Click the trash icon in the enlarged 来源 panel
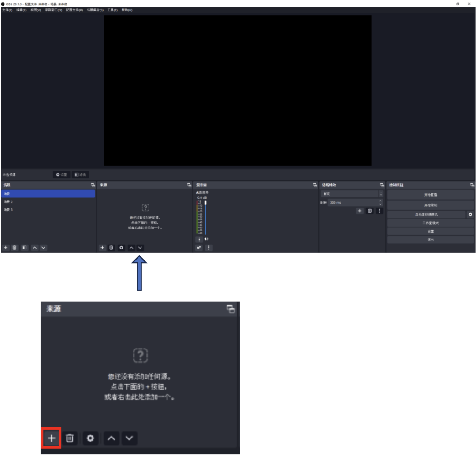 tap(70, 438)
